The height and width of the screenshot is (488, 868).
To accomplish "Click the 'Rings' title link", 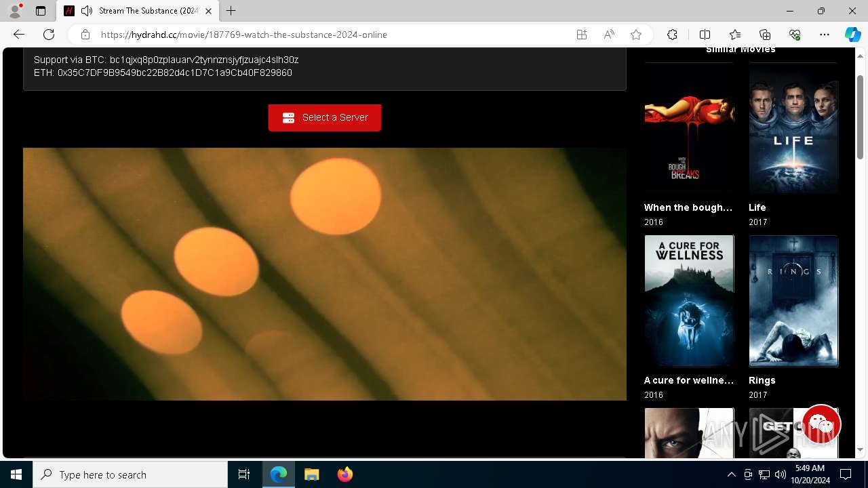I will pyautogui.click(x=762, y=380).
